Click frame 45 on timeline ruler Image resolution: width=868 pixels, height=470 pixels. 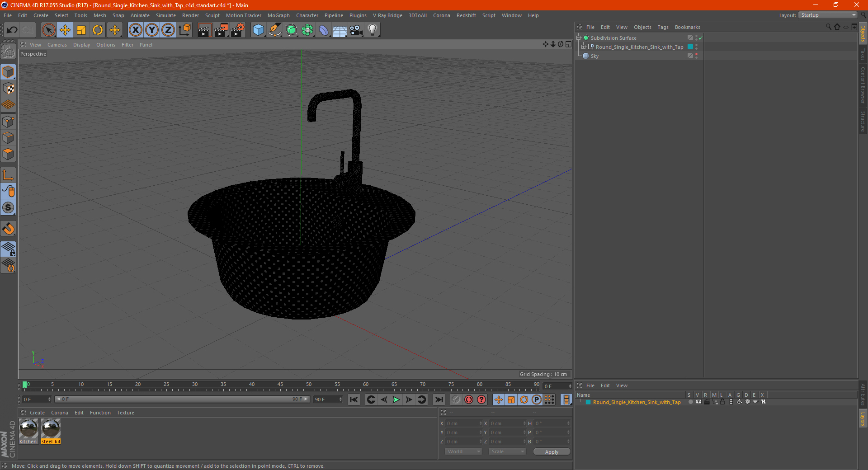pos(280,385)
